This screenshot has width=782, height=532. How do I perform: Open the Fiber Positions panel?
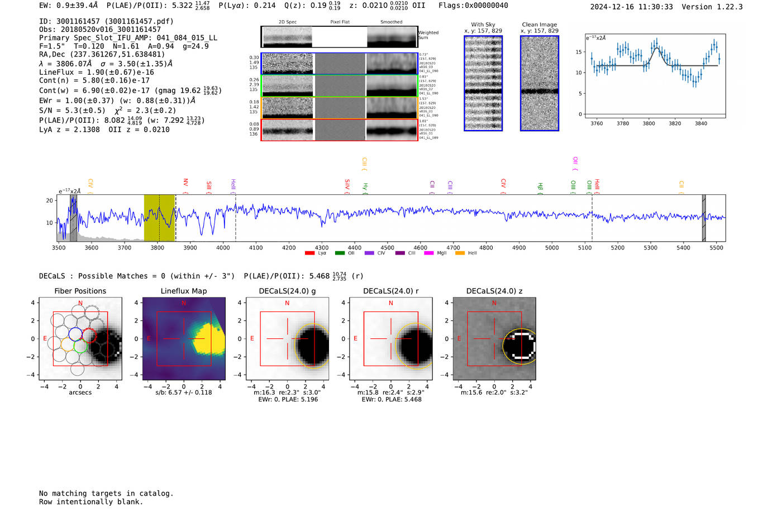tap(80, 338)
